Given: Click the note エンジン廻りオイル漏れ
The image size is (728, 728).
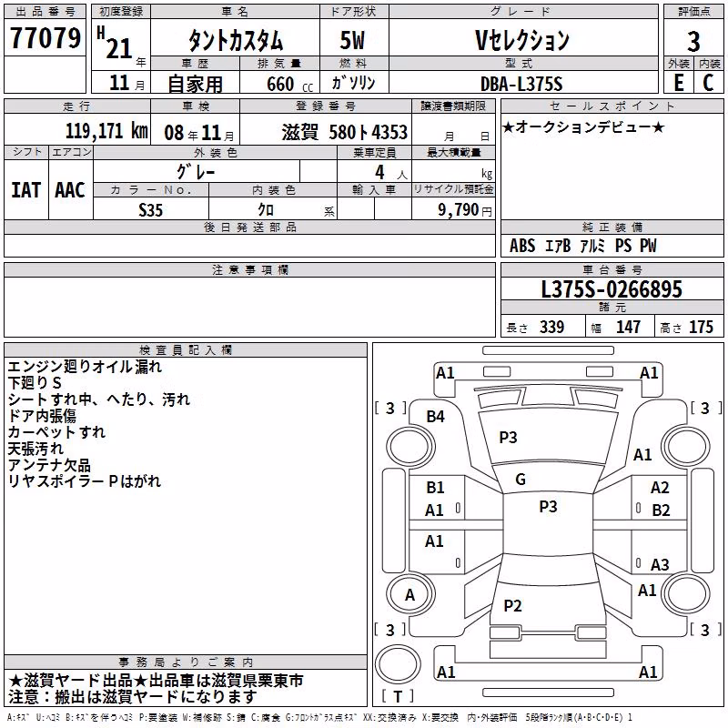Looking at the screenshot, I should [x=85, y=367].
